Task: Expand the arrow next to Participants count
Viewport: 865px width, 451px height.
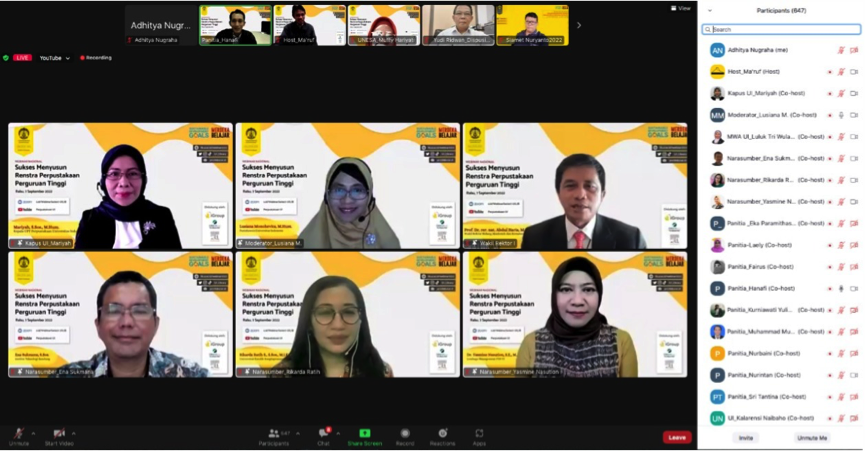Action: click(297, 433)
